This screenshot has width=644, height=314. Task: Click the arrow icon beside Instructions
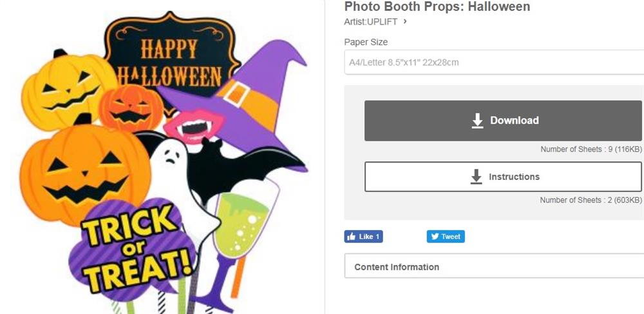click(476, 177)
